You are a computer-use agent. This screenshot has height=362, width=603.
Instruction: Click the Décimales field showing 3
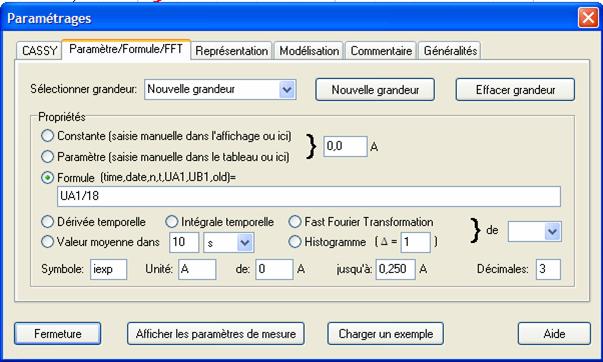[548, 269]
